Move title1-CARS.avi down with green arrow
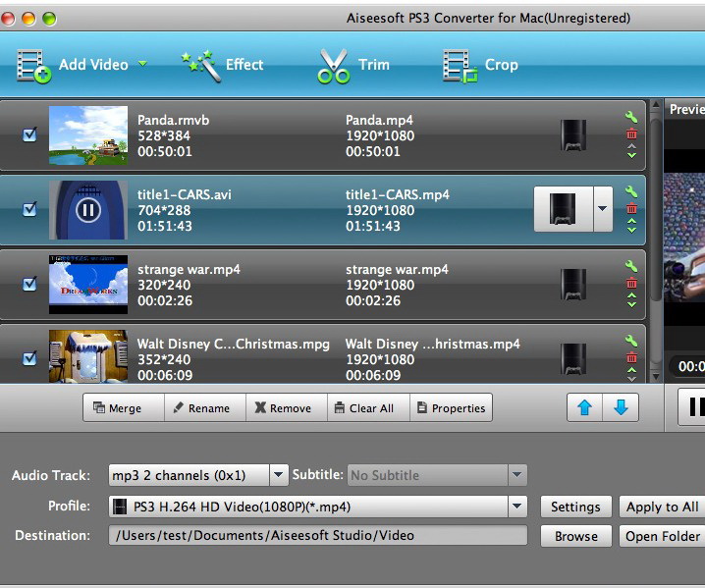This screenshot has height=588, width=705. 631,230
